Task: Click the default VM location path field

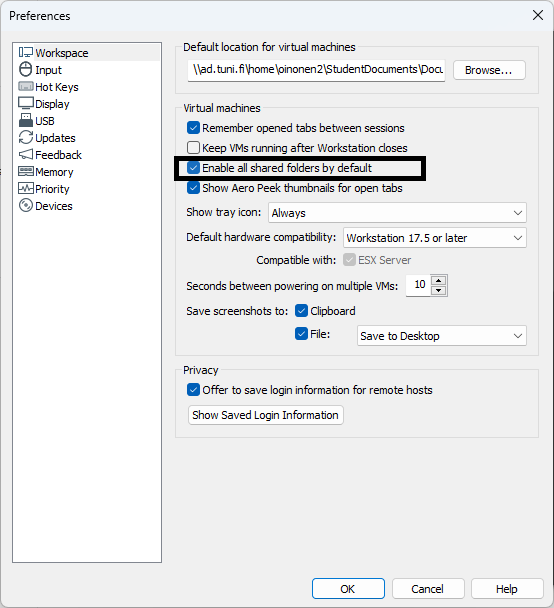Action: coord(316,70)
